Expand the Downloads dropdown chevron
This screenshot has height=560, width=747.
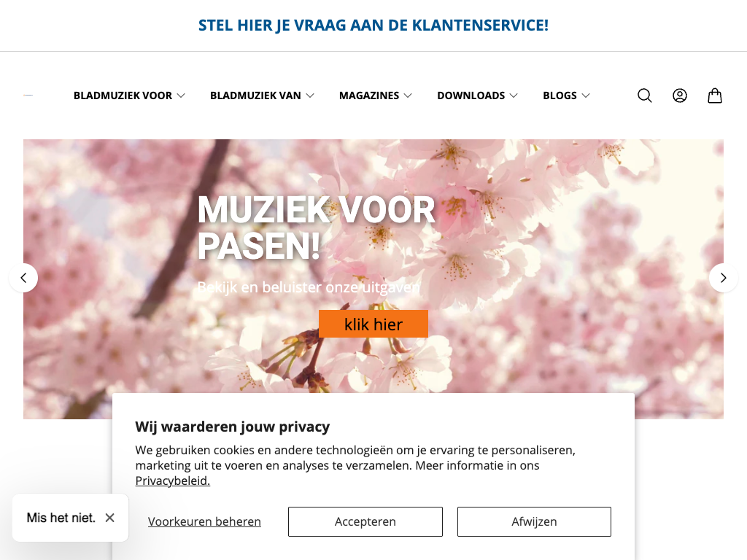click(514, 96)
